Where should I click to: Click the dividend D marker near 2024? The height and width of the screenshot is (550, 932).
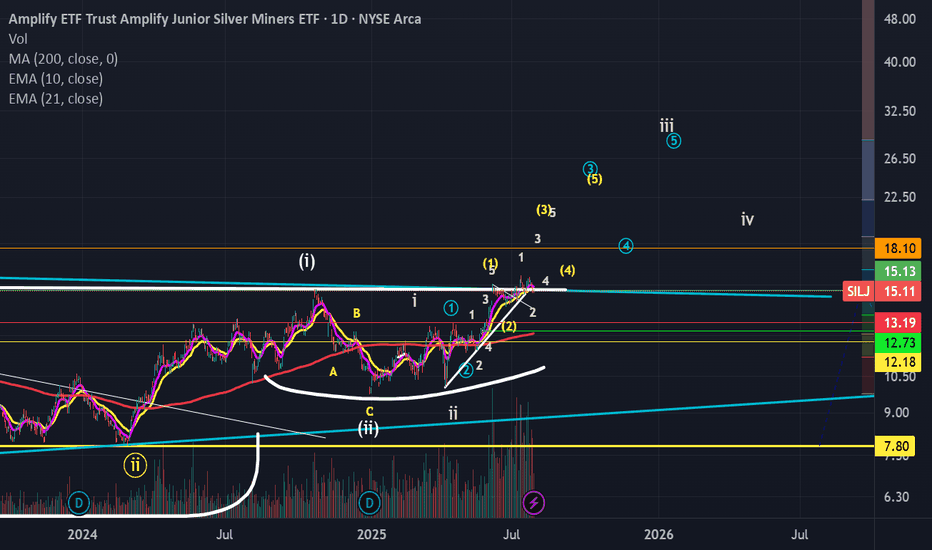coord(78,503)
